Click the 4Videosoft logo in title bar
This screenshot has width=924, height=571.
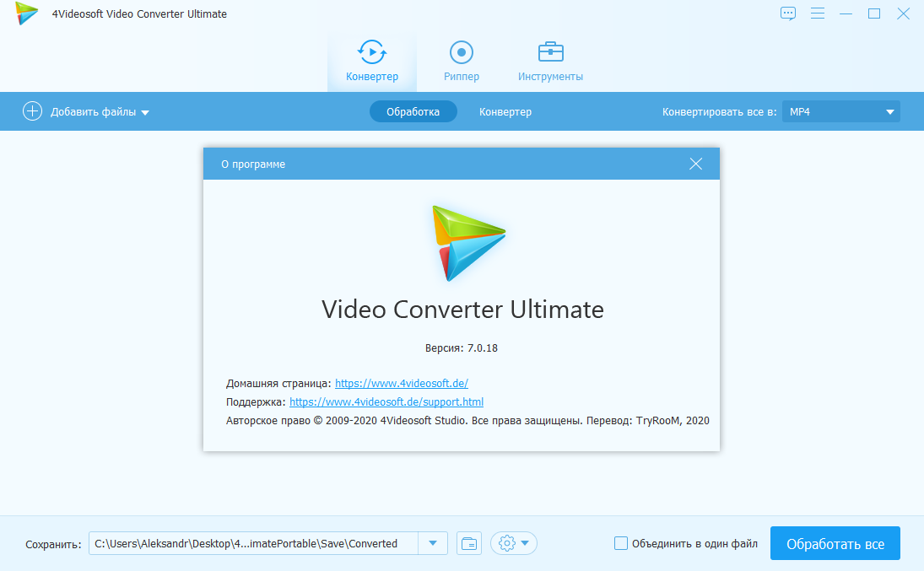point(27,13)
